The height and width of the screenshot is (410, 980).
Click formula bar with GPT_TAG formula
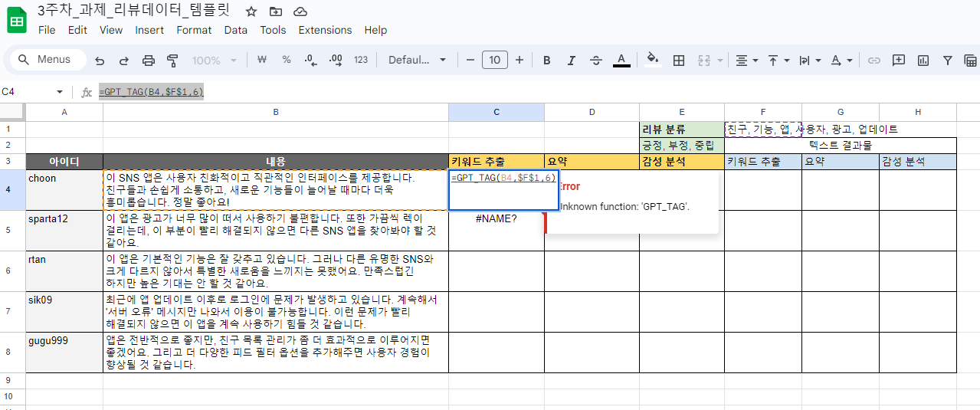pos(536,92)
